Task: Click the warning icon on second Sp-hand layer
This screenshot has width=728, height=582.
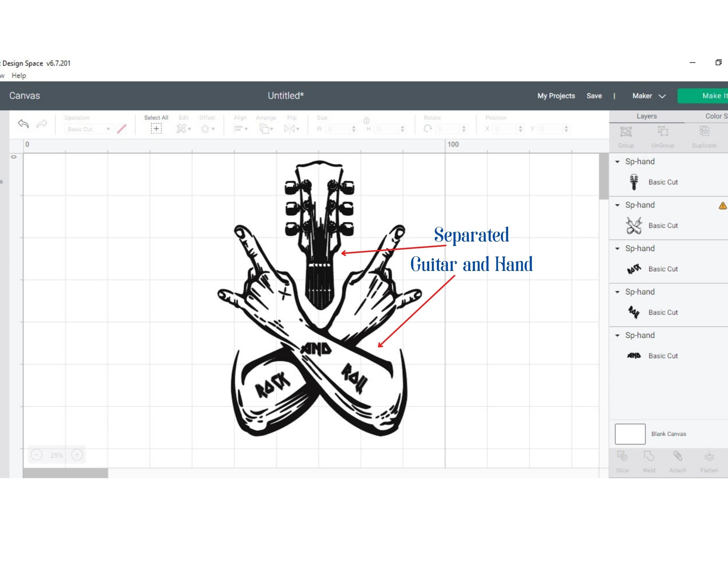Action: point(723,205)
